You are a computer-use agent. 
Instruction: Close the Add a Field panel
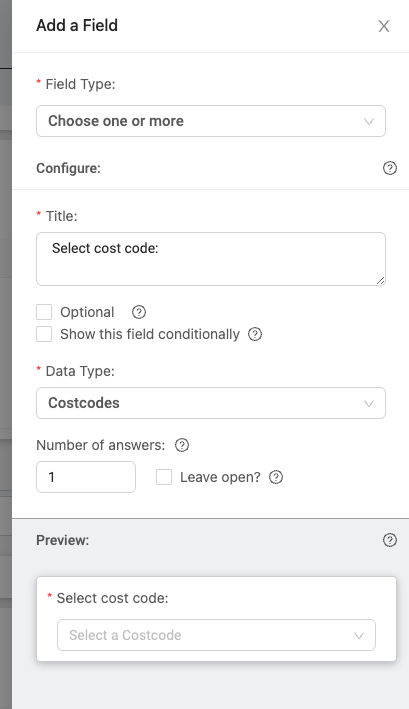click(x=384, y=26)
